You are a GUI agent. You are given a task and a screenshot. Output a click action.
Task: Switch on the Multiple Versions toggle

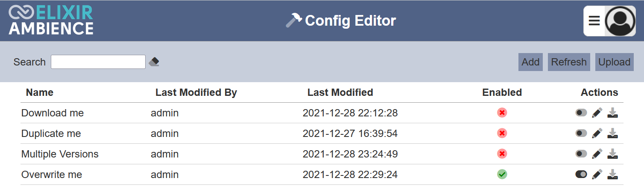click(x=581, y=154)
